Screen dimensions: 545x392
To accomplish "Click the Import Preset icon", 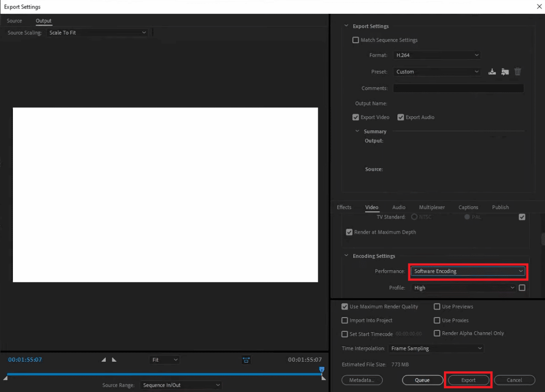I will coord(505,72).
